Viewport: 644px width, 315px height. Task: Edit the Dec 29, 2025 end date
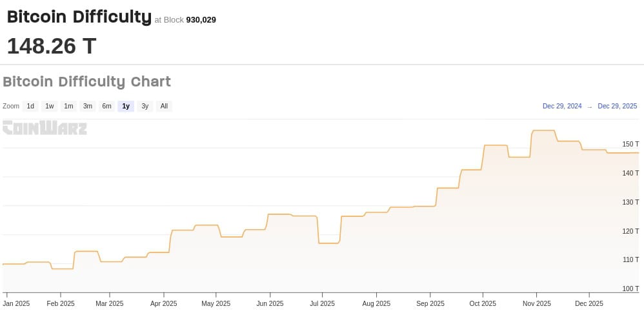tap(617, 106)
